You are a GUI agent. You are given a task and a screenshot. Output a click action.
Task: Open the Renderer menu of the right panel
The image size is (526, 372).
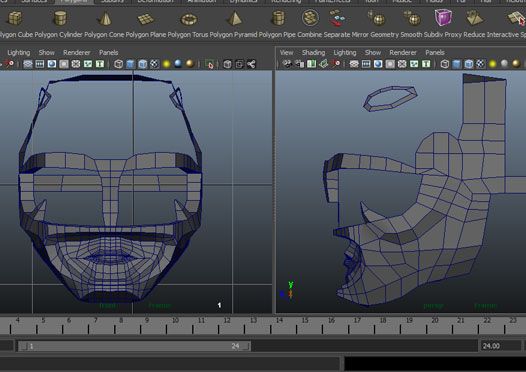tap(403, 53)
